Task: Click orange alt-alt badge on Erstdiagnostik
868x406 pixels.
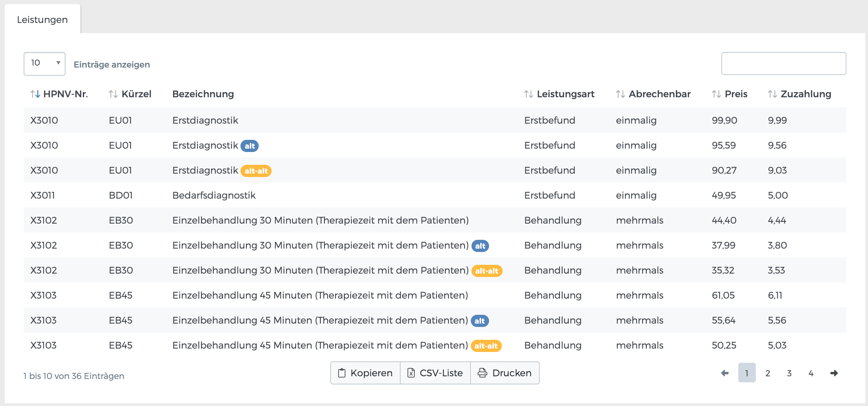Action: coord(256,171)
